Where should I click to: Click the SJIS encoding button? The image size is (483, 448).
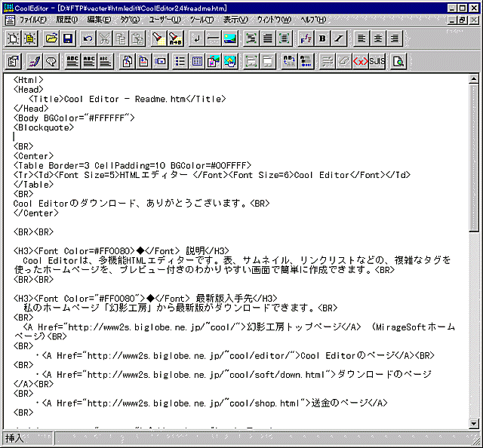pyautogui.click(x=377, y=61)
